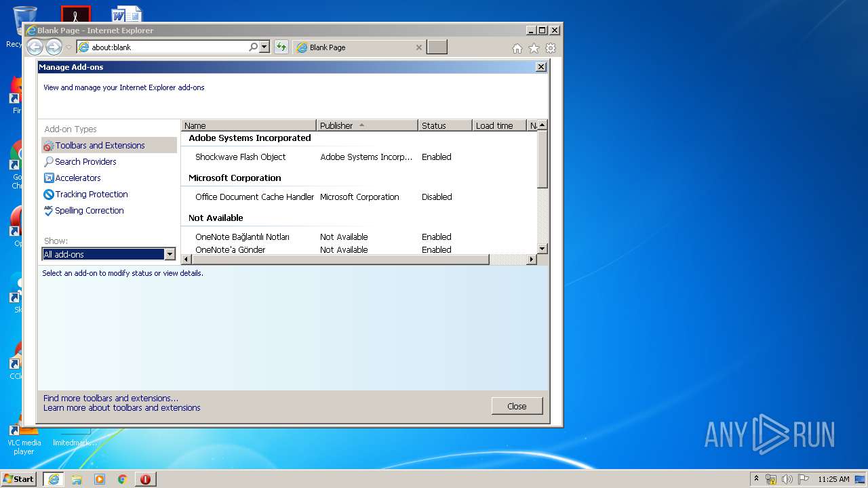Select the Shockwave Flash Object row
This screenshot has height=488, width=868.
359,157
